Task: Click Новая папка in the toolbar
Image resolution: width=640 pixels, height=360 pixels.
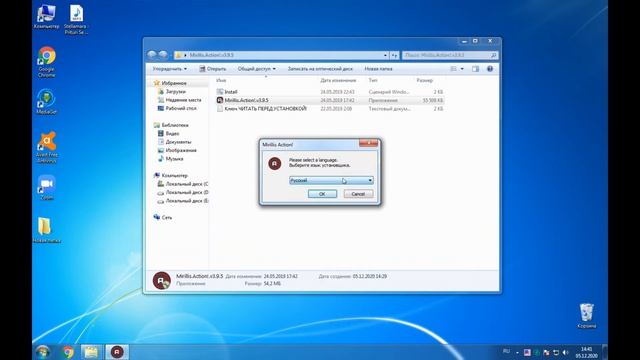Action: [378, 69]
